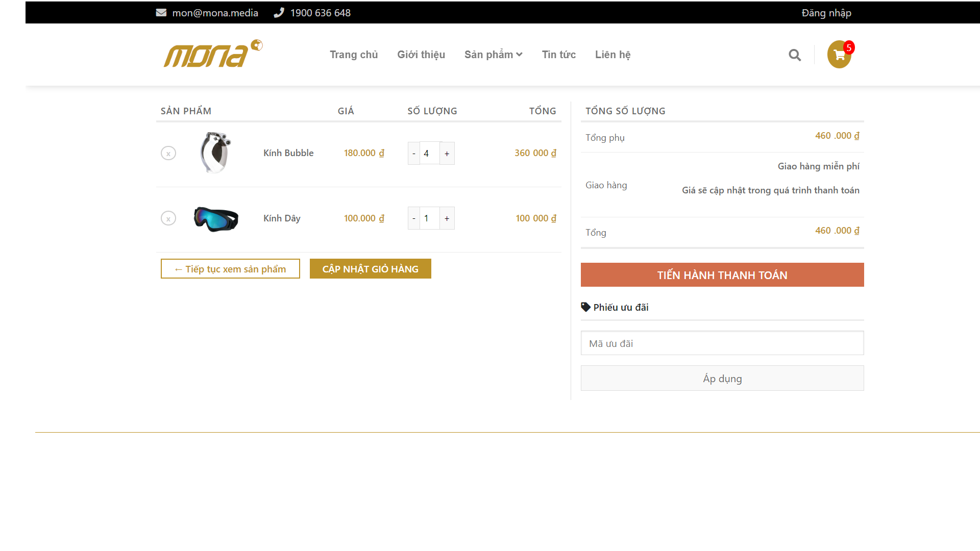Click the Phiếu ưu đãi heading

coord(621,307)
